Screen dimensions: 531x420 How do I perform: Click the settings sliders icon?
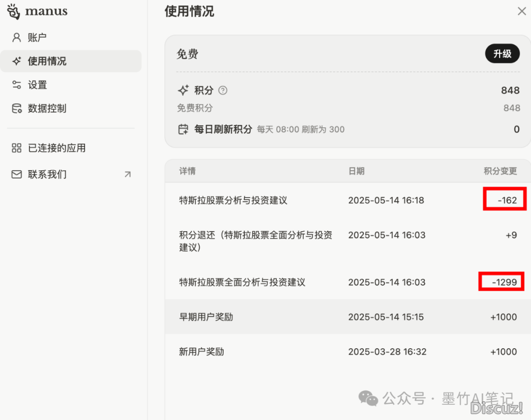point(17,85)
